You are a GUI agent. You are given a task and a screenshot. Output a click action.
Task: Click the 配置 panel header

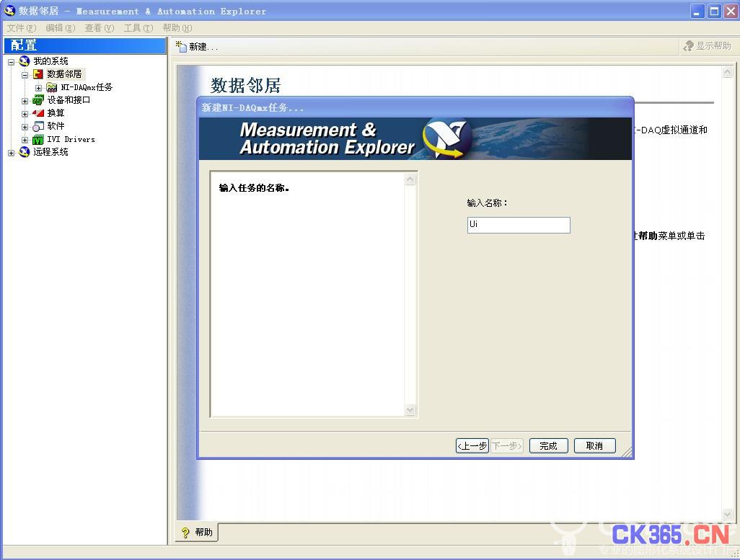coord(85,45)
